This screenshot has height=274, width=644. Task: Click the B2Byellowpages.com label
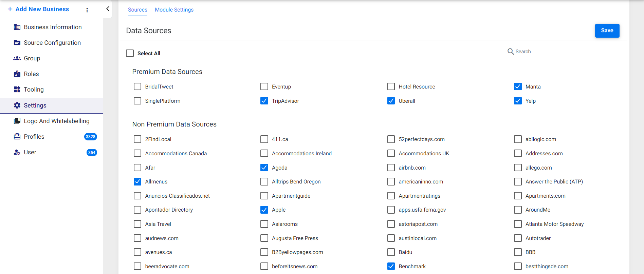click(x=297, y=252)
